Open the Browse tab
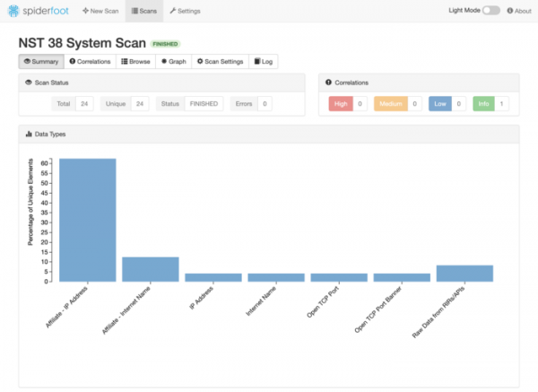The height and width of the screenshot is (392, 538). 136,62
